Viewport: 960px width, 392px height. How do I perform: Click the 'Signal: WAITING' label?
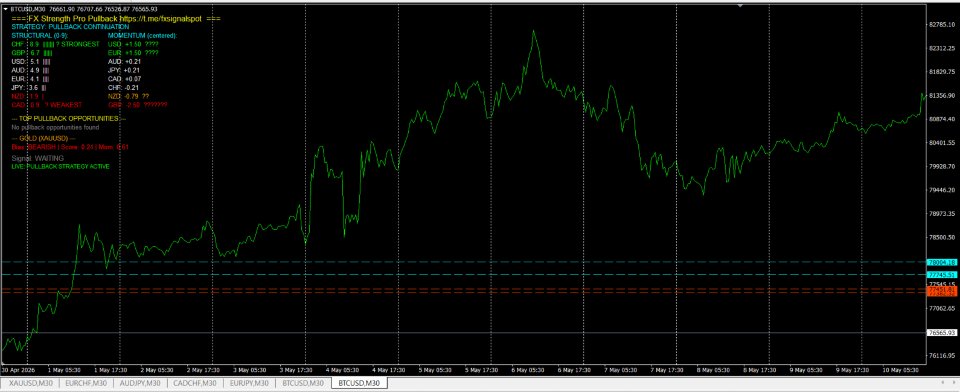(x=37, y=158)
